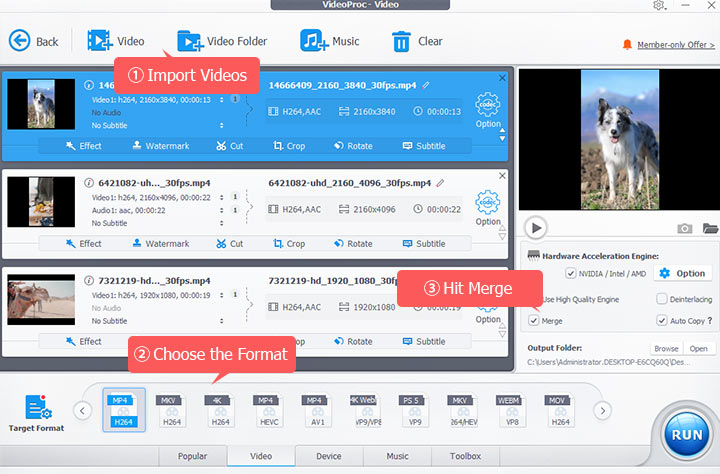Rotate the 6421082 video
The image size is (720, 474).
tap(353, 244)
